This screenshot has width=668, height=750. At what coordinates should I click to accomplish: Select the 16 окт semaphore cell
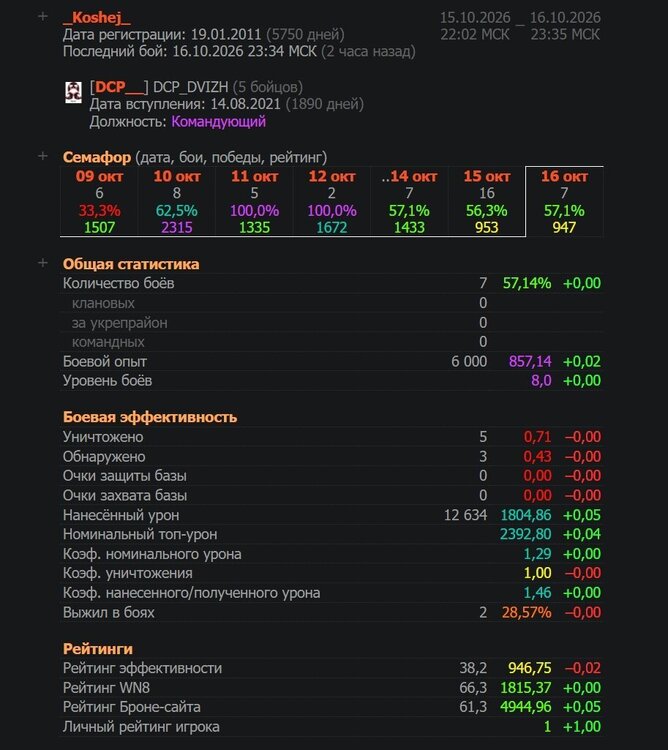[x=564, y=201]
